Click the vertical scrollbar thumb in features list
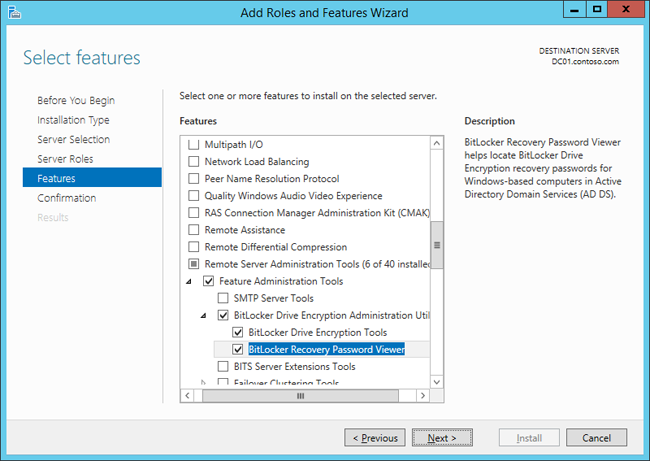This screenshot has width=650, height=461. coord(436,240)
